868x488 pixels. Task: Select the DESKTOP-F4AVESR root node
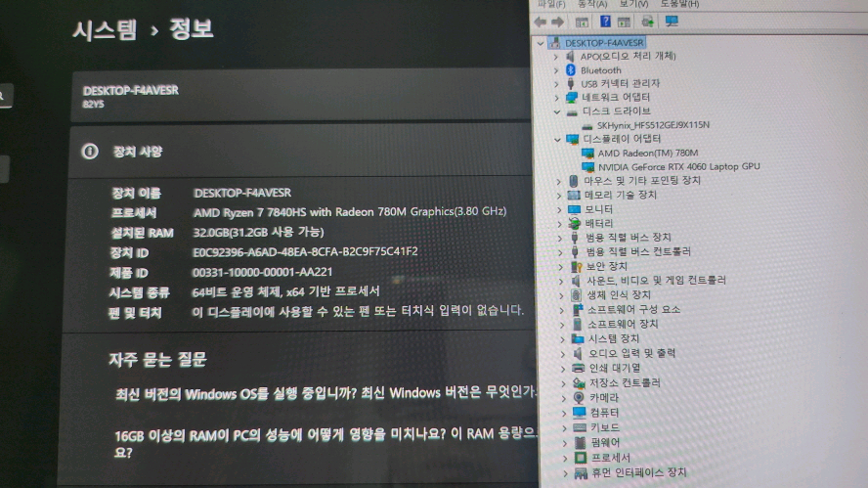click(x=604, y=43)
